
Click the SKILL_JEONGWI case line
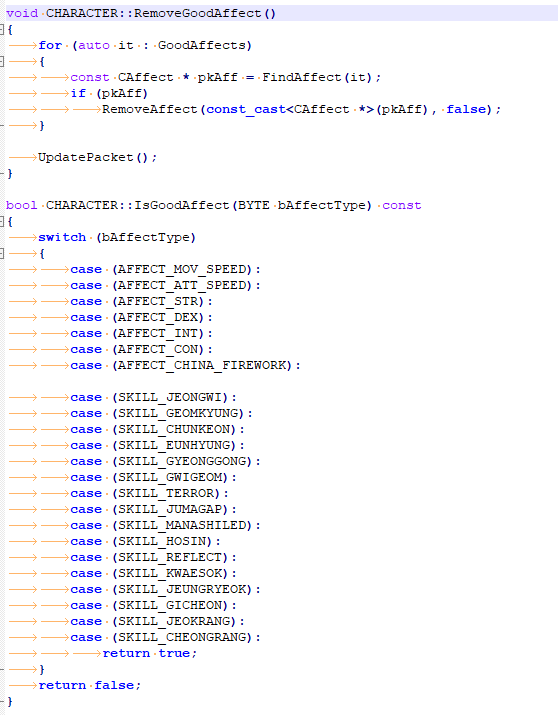point(153,398)
